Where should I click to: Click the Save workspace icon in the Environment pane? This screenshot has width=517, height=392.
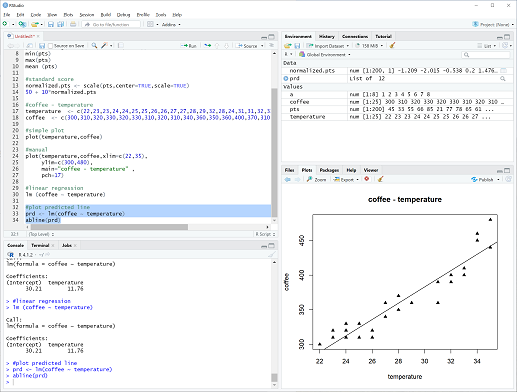tap(297, 46)
